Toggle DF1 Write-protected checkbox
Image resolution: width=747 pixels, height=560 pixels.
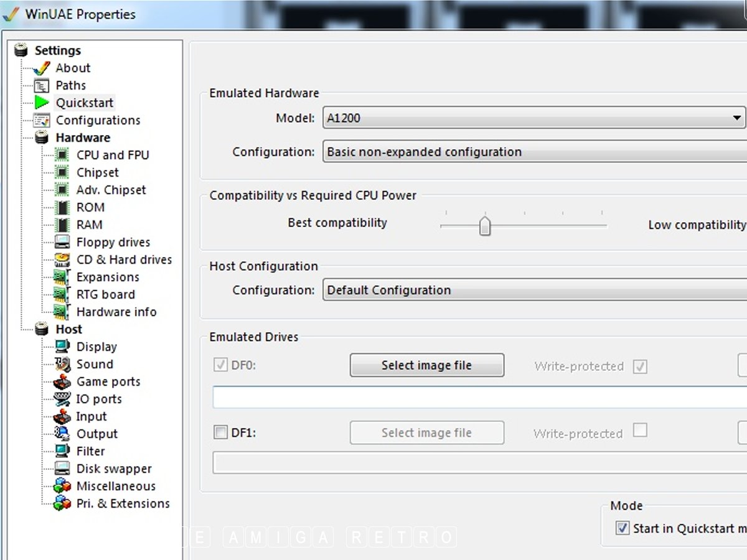point(639,430)
